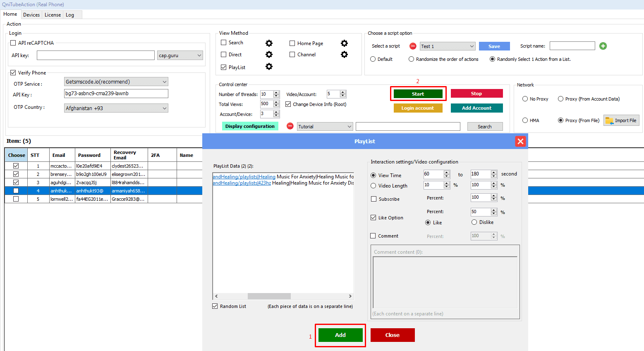Click the red Stop button
Screen dimensions: 644x351
476,94
